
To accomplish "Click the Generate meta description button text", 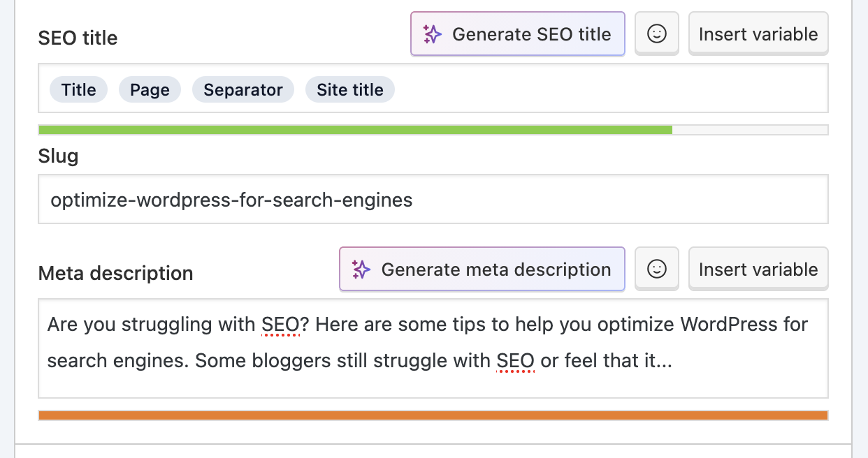I will [496, 269].
